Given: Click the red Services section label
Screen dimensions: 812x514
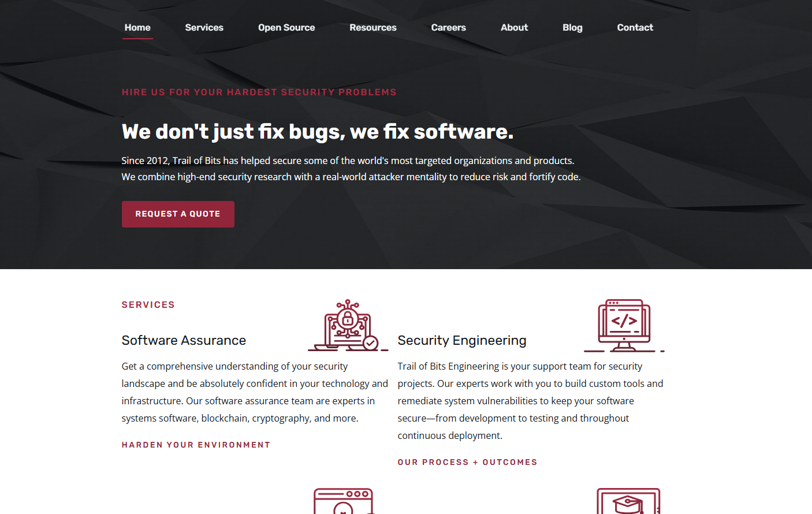Looking at the screenshot, I should point(148,305).
